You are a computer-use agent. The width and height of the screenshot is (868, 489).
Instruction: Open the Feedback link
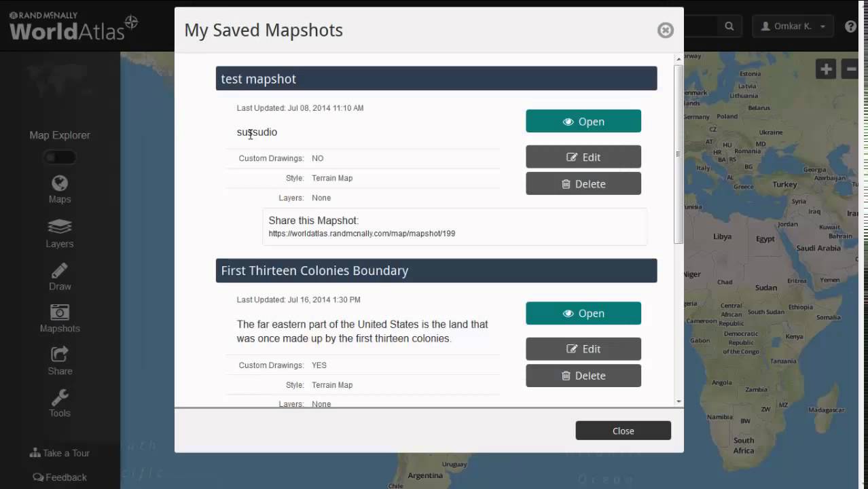(x=60, y=477)
